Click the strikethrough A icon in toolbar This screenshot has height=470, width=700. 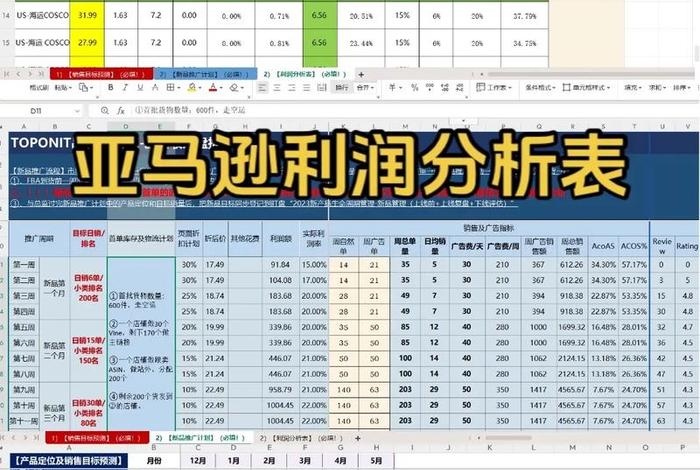[x=155, y=87]
